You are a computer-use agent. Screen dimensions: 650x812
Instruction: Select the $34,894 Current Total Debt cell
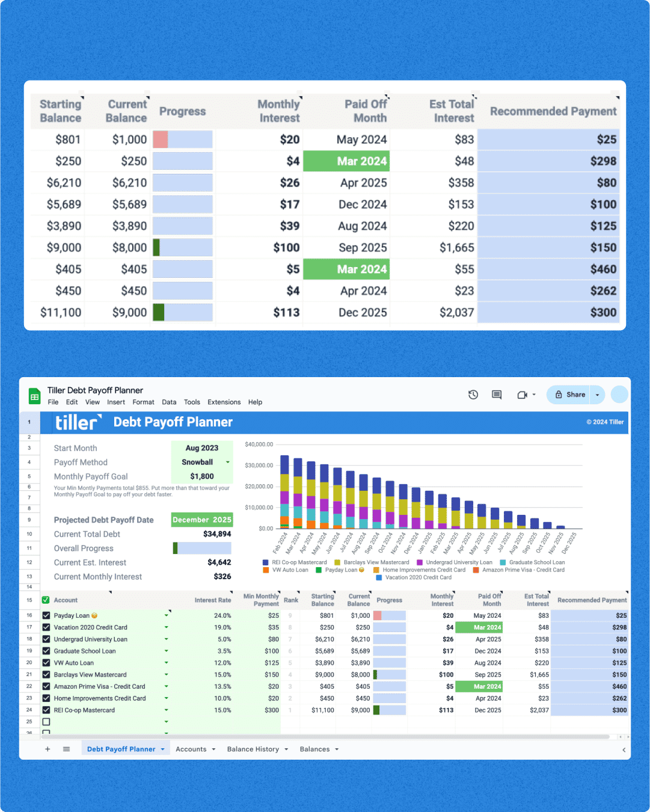pos(202,534)
